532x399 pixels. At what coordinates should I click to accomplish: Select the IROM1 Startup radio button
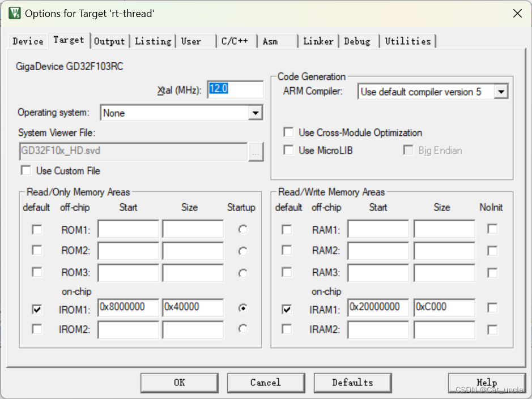tap(242, 308)
